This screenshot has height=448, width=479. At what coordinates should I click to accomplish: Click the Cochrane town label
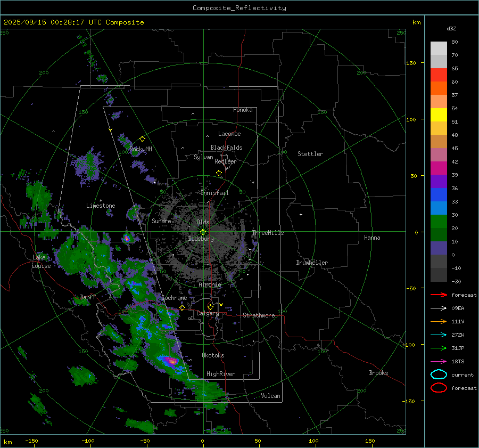[x=174, y=298]
